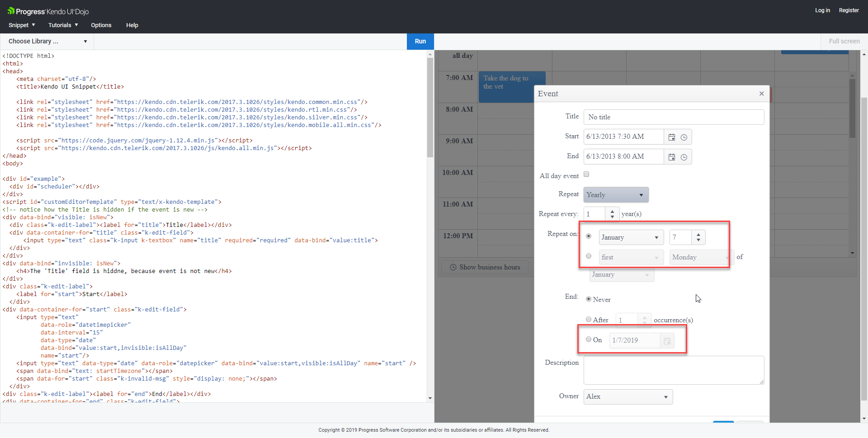Open the Snippet menu

[x=22, y=25]
